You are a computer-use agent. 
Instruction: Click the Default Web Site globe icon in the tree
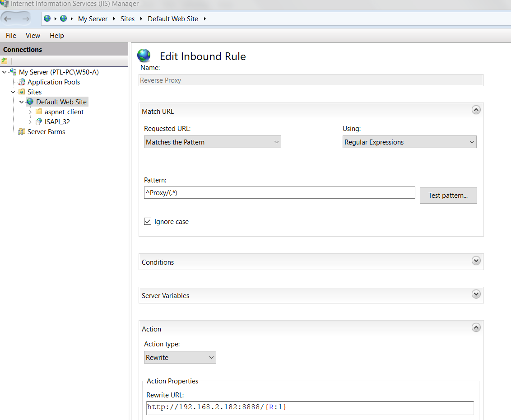point(30,102)
